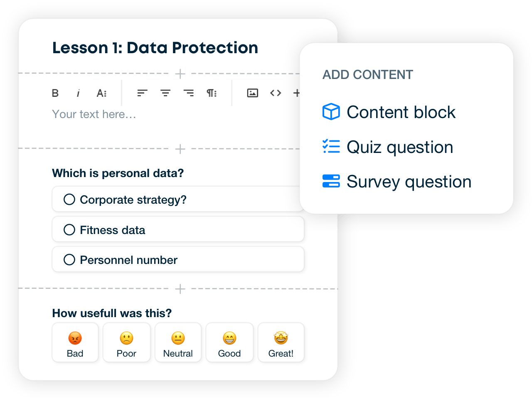Open paragraph format options
This screenshot has height=399, width=532.
tap(212, 93)
